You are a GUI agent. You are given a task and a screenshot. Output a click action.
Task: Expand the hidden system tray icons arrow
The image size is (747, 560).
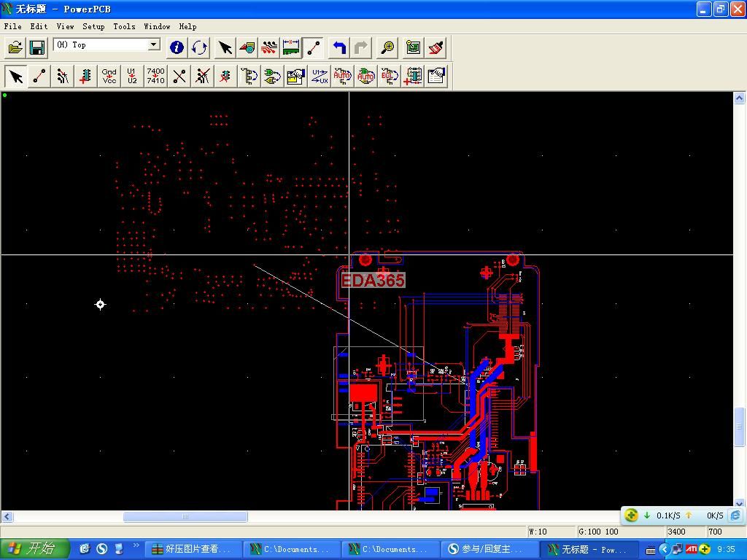click(664, 549)
